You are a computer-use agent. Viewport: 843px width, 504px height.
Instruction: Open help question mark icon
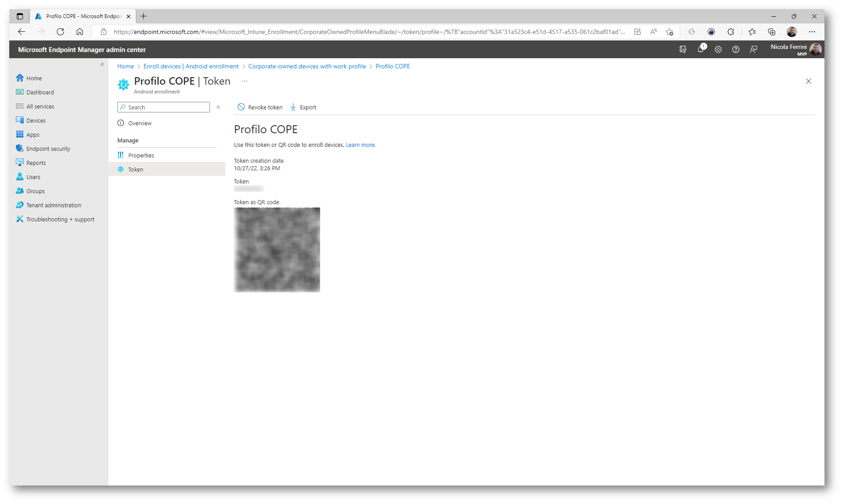point(736,49)
